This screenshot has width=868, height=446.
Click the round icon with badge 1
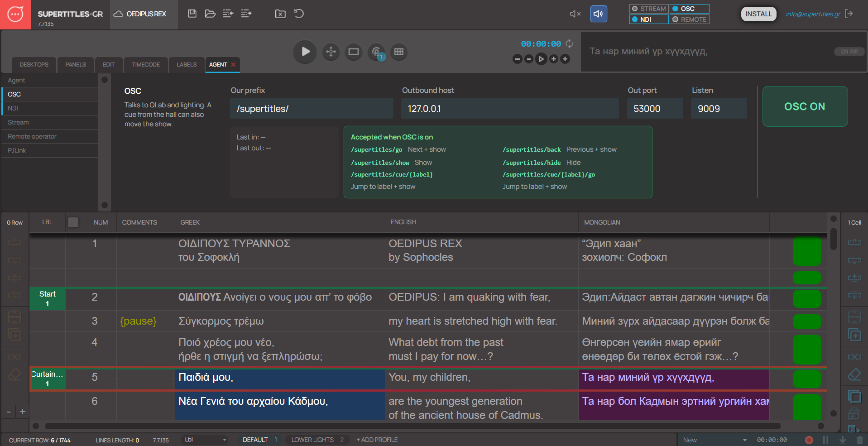click(376, 52)
